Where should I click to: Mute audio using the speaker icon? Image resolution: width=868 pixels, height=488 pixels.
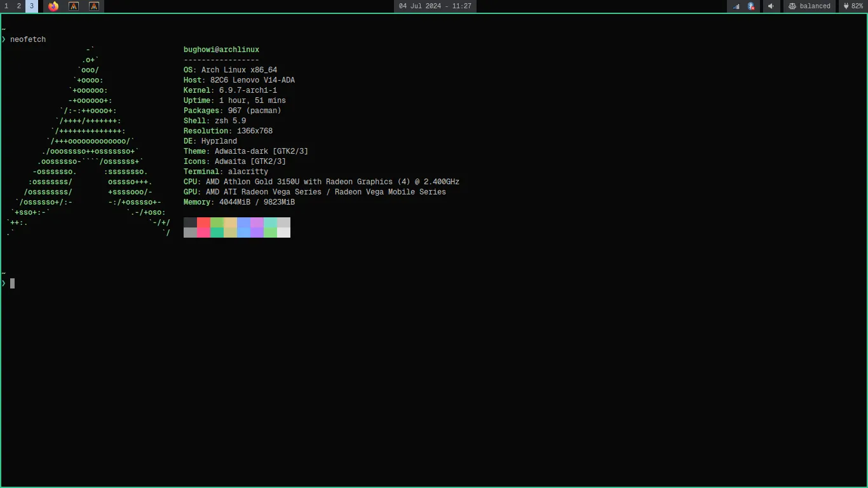click(771, 6)
